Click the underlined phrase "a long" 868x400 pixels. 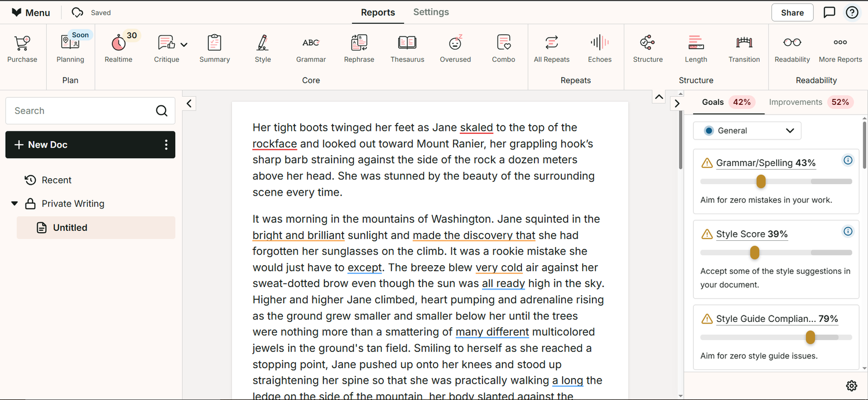click(x=568, y=381)
